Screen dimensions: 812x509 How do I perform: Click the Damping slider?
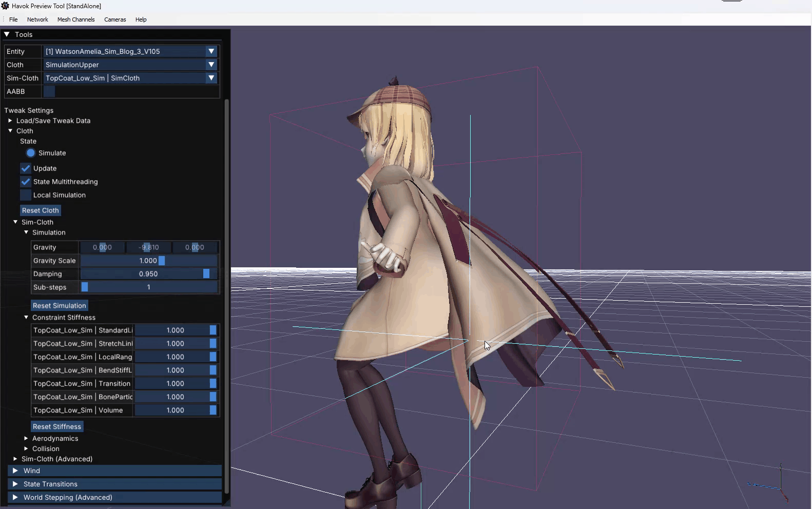149,274
